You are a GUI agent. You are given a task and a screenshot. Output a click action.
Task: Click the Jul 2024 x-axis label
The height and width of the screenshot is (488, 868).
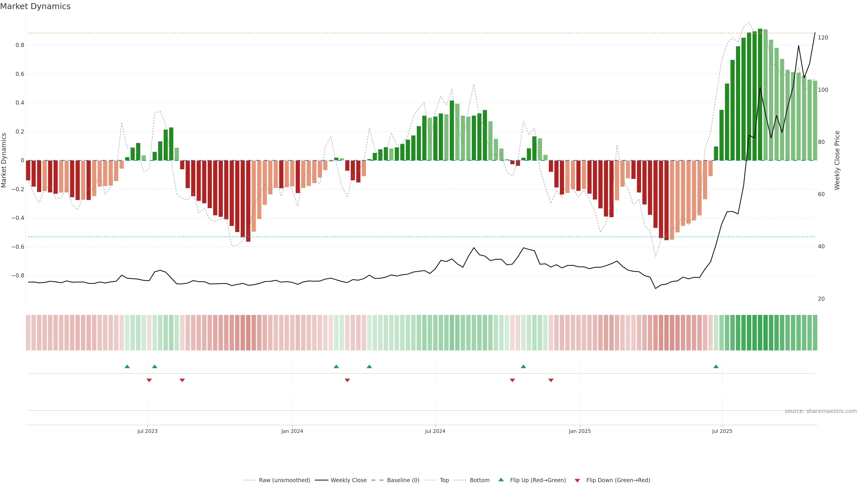[435, 431]
